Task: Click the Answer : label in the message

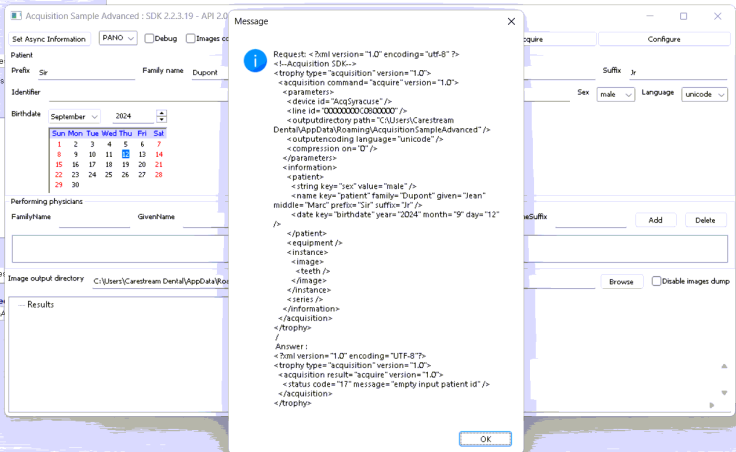Action: (x=291, y=346)
